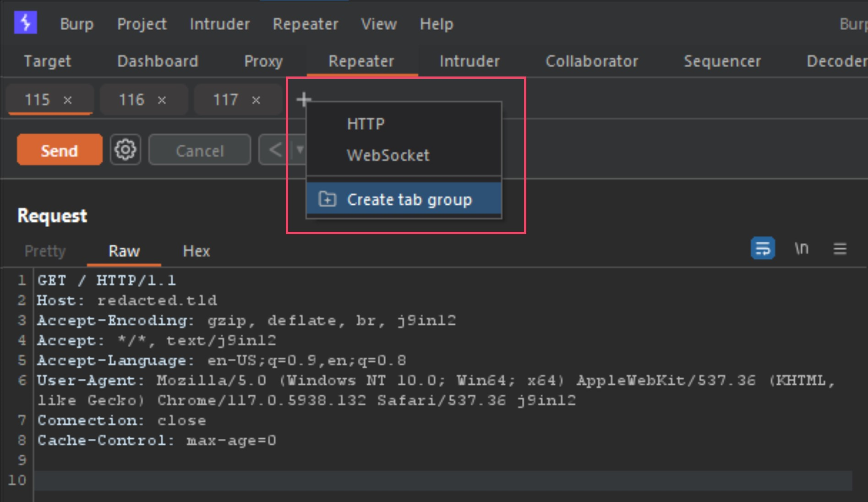Expand the history back dropdown arrow
The image size is (868, 502).
[299, 150]
